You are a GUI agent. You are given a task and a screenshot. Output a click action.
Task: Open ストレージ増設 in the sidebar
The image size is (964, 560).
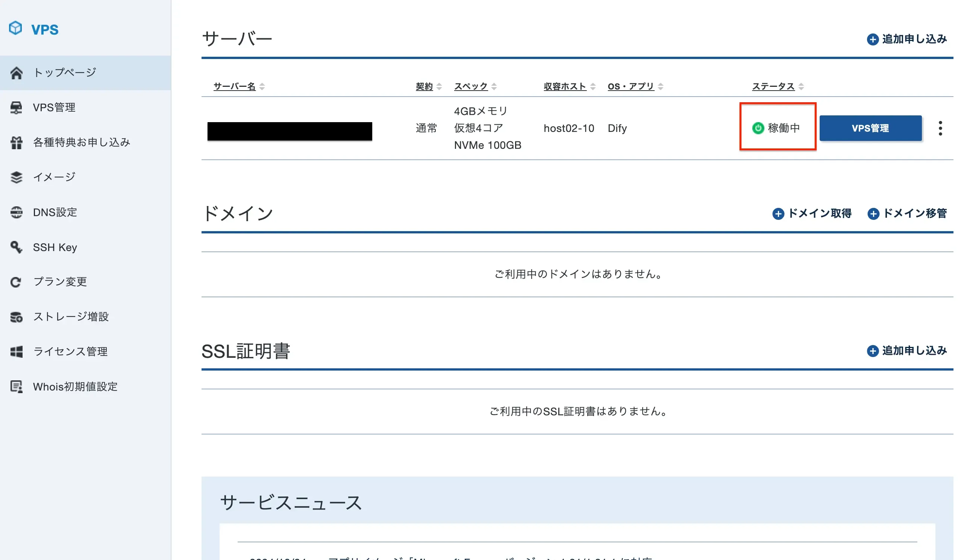point(85,317)
